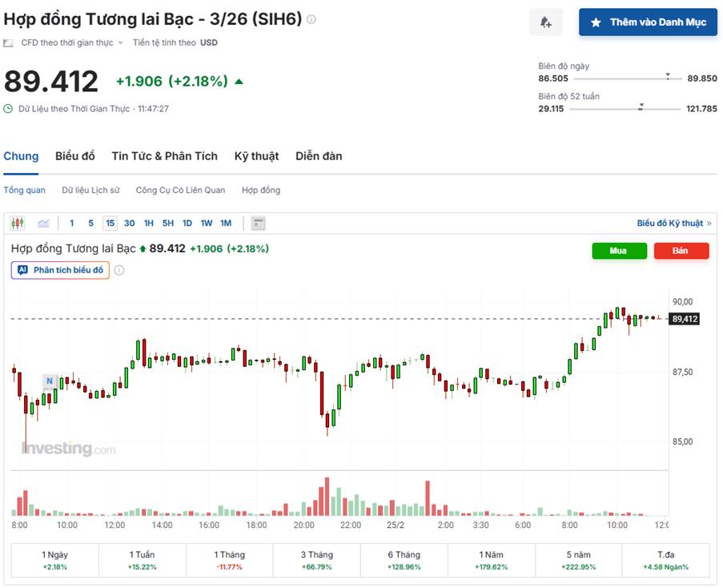The width and height of the screenshot is (723, 588).
Task: Click the daily range slider marker
Action: [x=667, y=77]
